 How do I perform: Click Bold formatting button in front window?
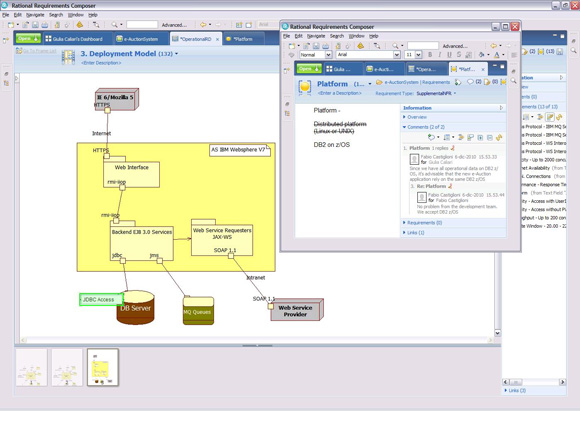430,55
